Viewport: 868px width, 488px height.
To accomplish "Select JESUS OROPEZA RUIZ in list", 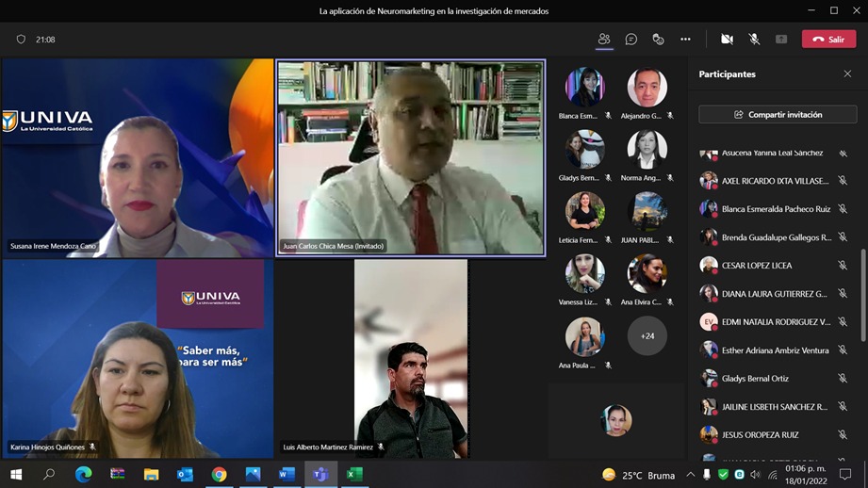I will pyautogui.click(x=775, y=434).
